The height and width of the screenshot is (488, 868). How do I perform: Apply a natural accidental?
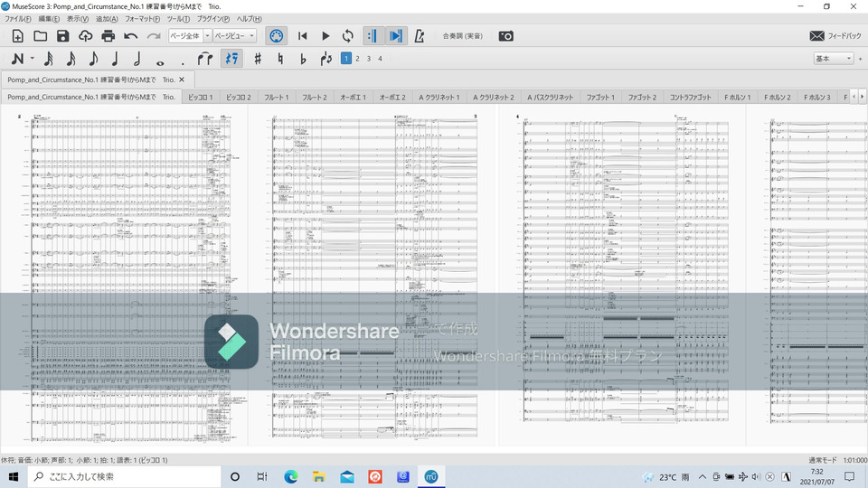[x=280, y=59]
